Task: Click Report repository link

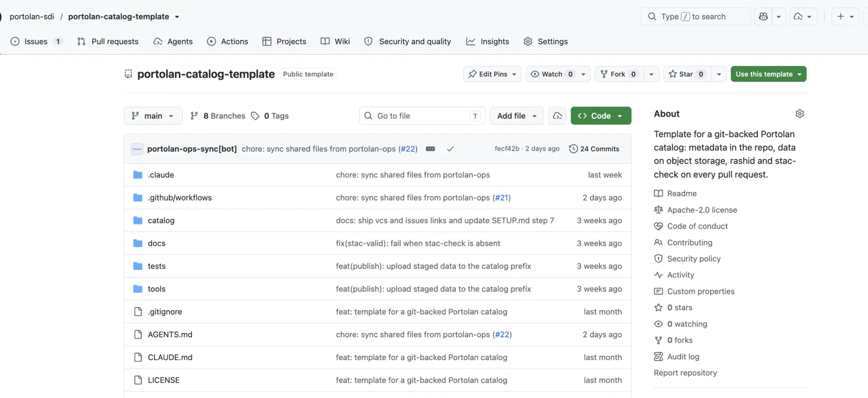Action: [685, 373]
